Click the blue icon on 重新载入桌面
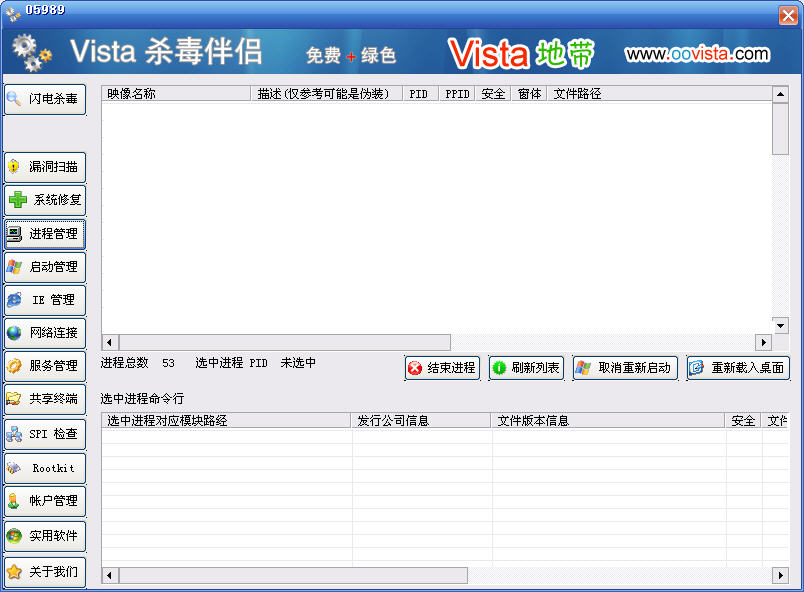The width and height of the screenshot is (804, 592). (696, 368)
